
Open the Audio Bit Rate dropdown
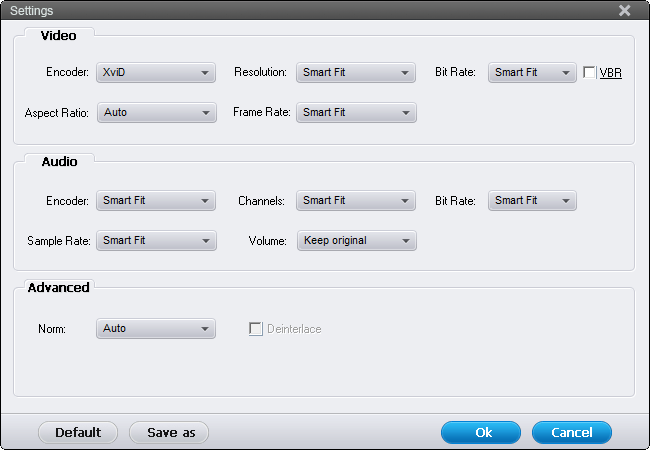coord(532,201)
